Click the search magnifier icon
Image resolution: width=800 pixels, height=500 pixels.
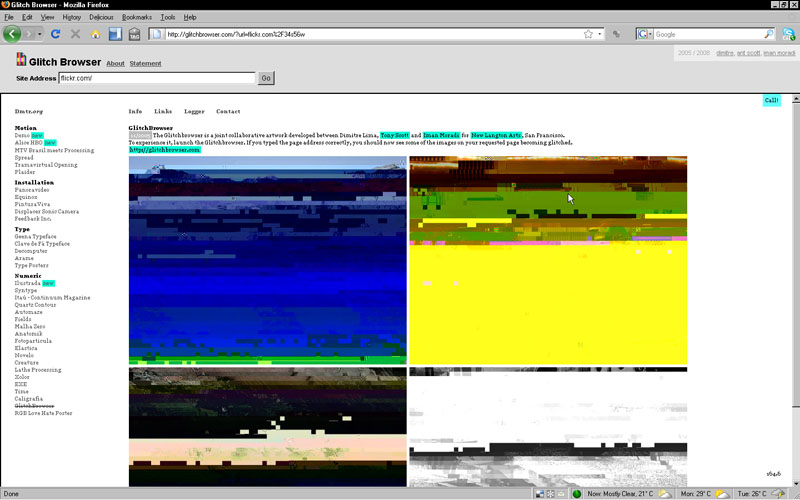click(x=768, y=34)
